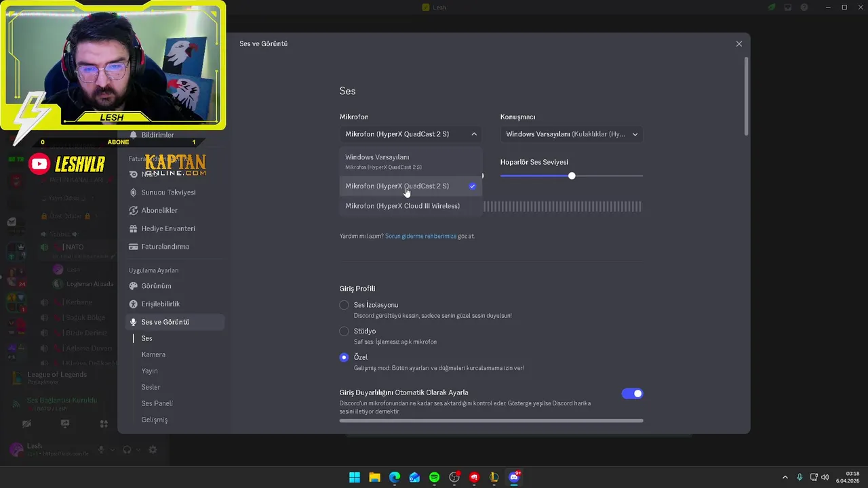868x488 pixels.
Task: Select Ses ve Görüntü microphone icon
Action: pyautogui.click(x=134, y=322)
